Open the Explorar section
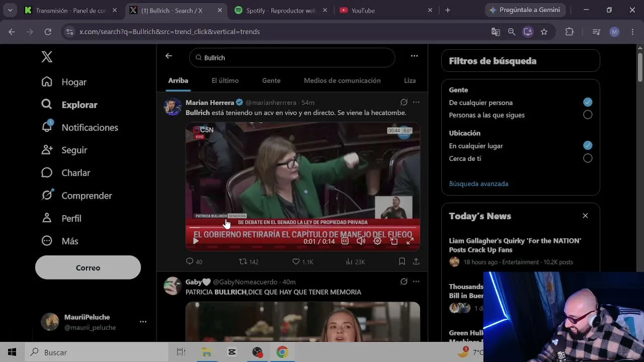Image resolution: width=644 pixels, height=362 pixels. pos(69,105)
